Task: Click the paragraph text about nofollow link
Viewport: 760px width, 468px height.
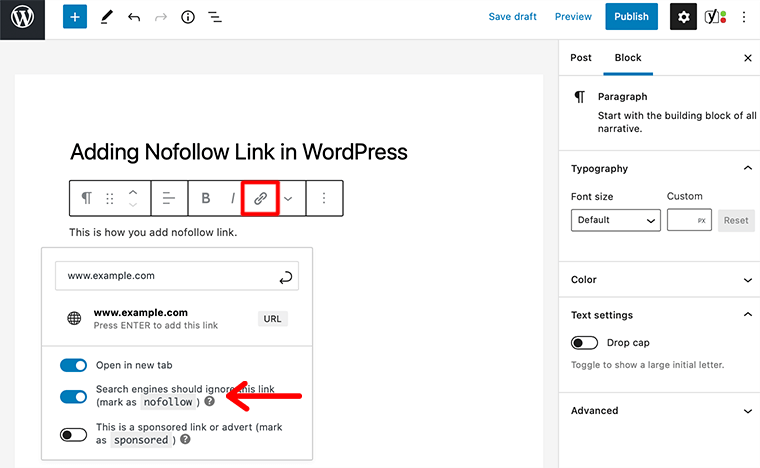Action: (x=153, y=233)
